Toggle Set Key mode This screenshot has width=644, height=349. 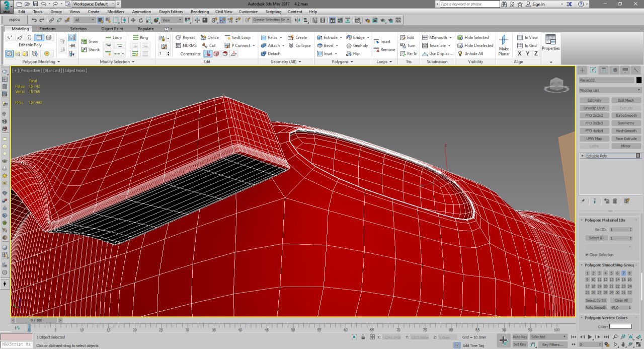(x=520, y=344)
